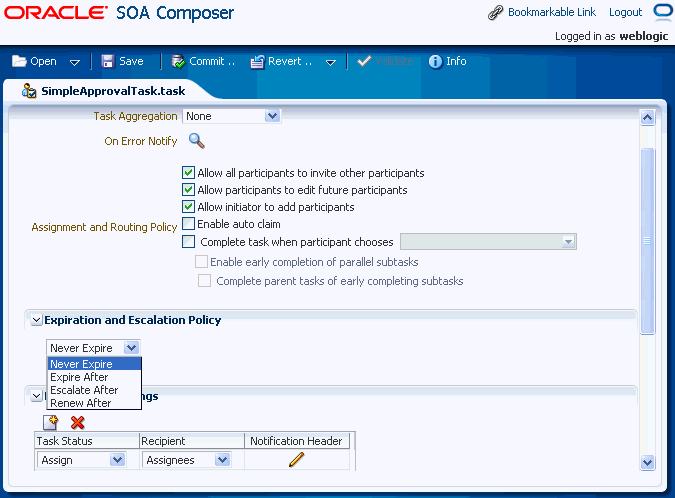Check Enable early completion of parallel subtasks
This screenshot has width=675, height=498.
pos(201,261)
